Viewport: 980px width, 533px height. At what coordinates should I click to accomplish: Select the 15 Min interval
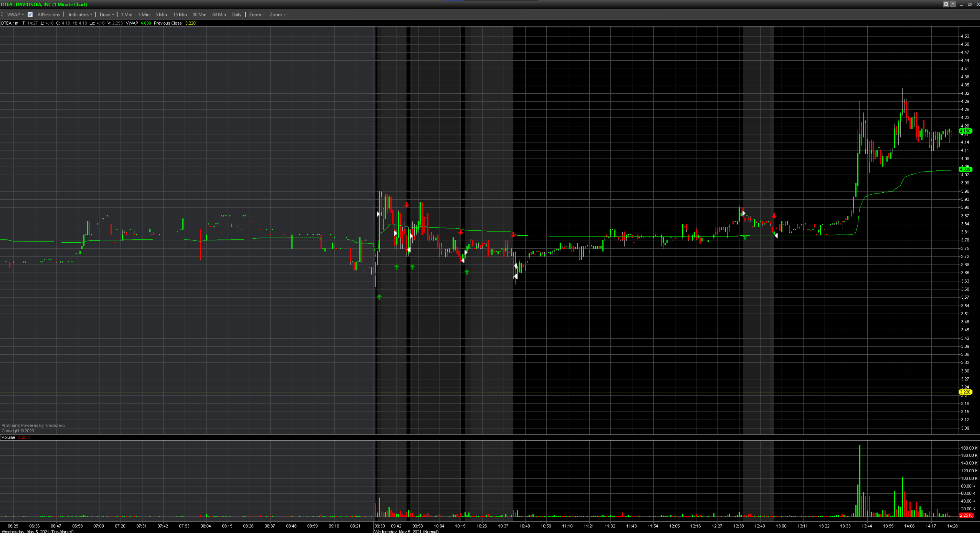coord(180,14)
